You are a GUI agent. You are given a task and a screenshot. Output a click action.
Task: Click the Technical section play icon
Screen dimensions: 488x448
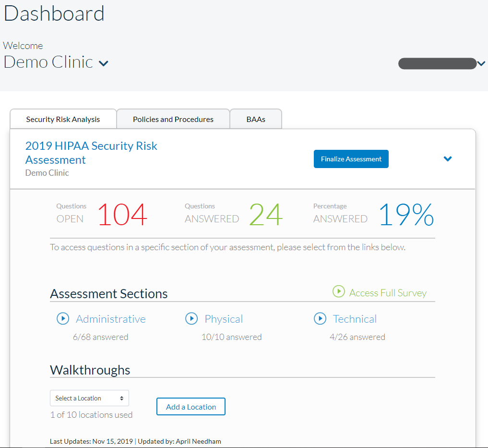[x=320, y=319]
